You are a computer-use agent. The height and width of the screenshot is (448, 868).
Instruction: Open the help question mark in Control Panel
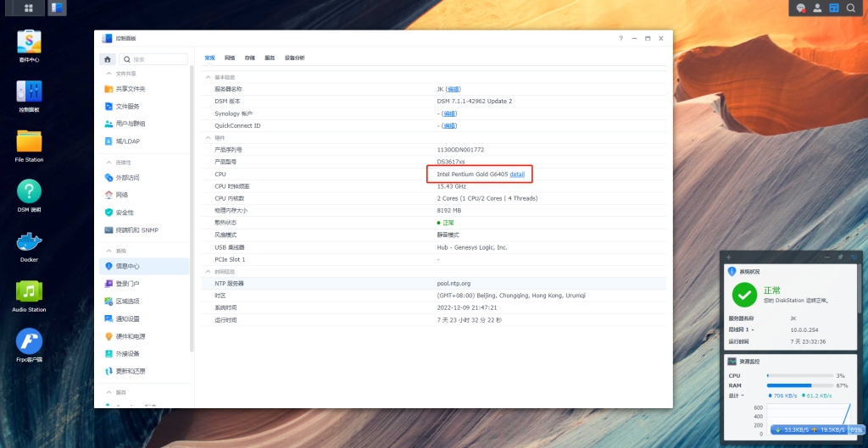tap(620, 39)
